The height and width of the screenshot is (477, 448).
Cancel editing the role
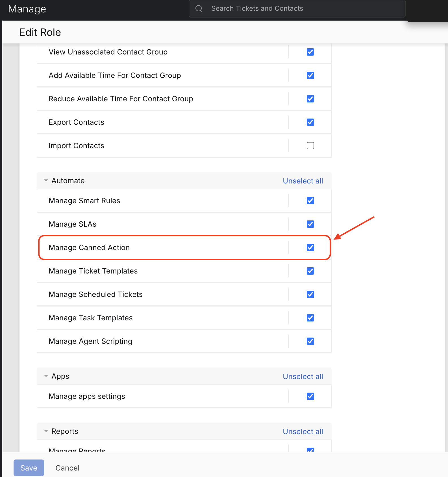[x=67, y=468]
